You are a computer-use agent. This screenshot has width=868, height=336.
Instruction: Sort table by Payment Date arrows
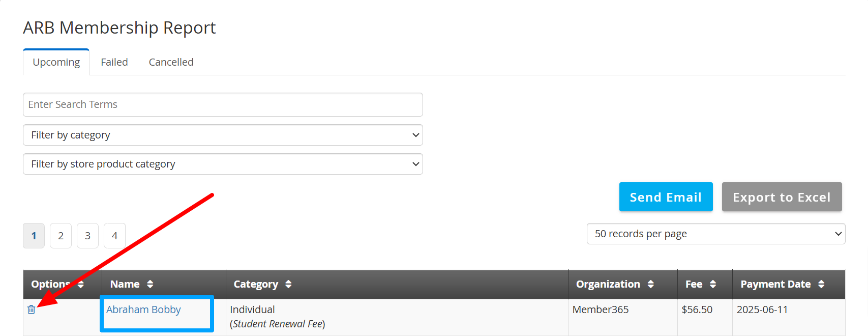pyautogui.click(x=821, y=284)
